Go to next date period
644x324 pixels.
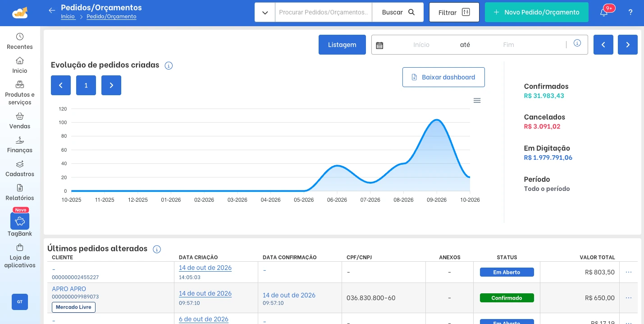pos(628,45)
